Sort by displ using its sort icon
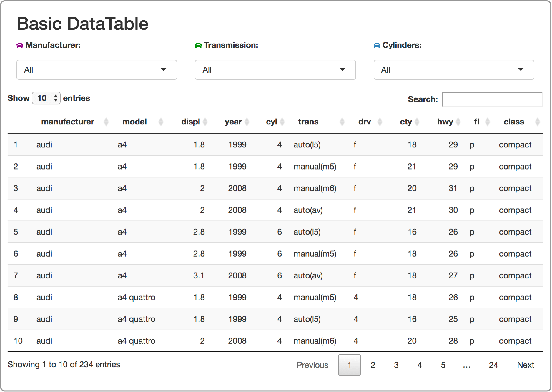The width and height of the screenshot is (552, 392). pyautogui.click(x=205, y=122)
